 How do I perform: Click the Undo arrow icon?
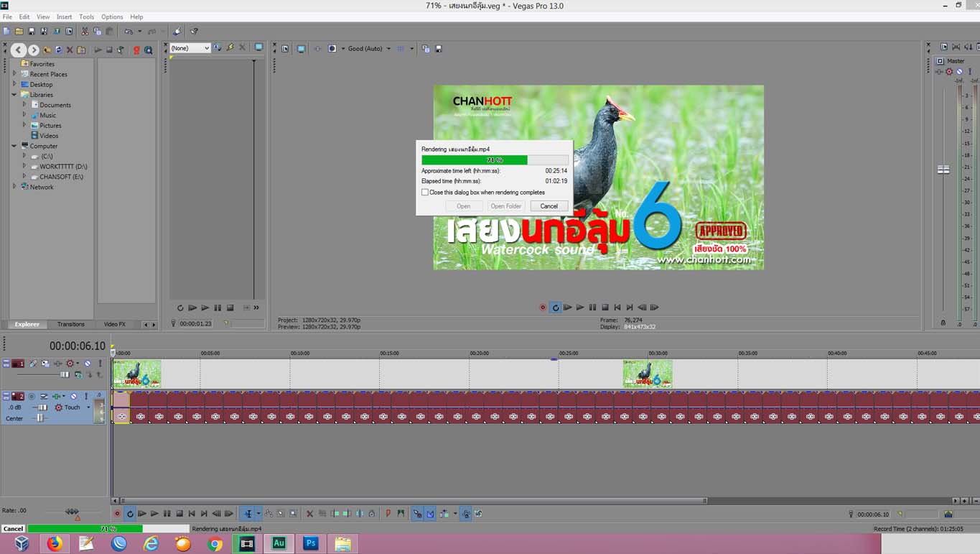pyautogui.click(x=129, y=31)
